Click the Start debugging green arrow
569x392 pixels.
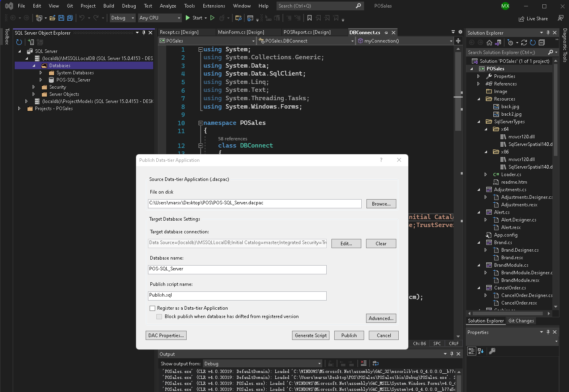tap(187, 18)
